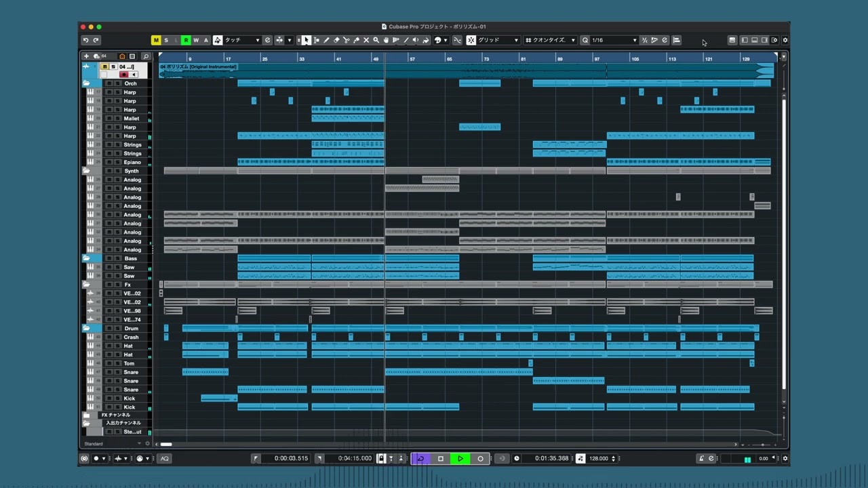Select the Line tool
868x488 pixels.
pos(406,40)
